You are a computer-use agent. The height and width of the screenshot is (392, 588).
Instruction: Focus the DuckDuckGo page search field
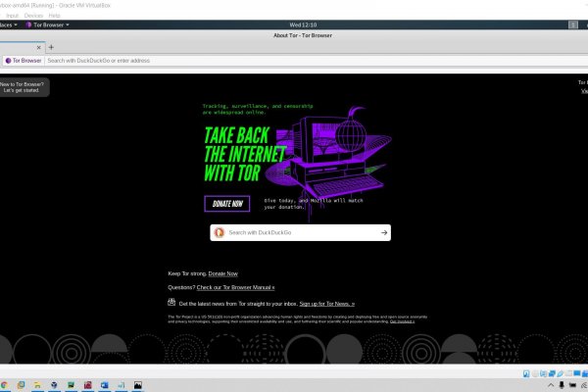coord(302,232)
